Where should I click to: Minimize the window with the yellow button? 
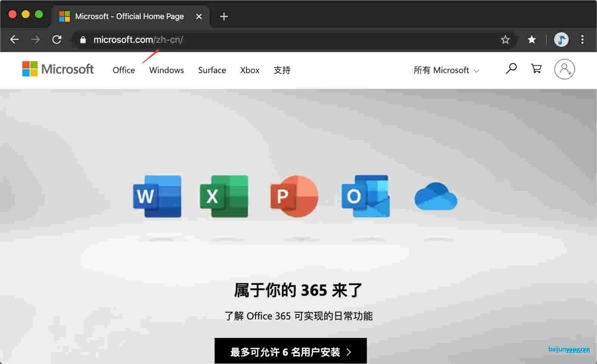[x=26, y=14]
